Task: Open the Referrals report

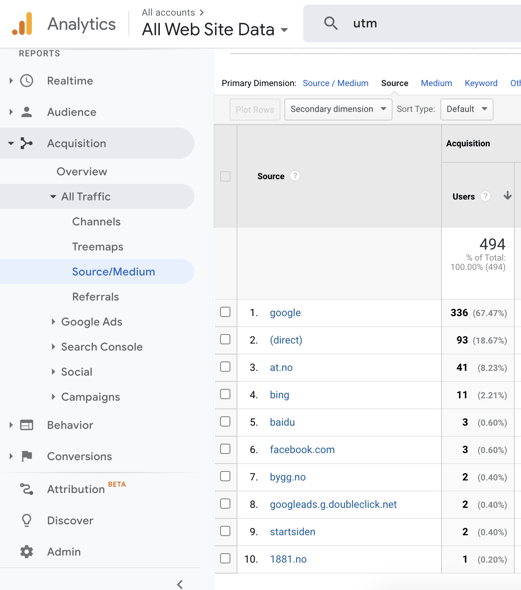Action: pos(96,297)
